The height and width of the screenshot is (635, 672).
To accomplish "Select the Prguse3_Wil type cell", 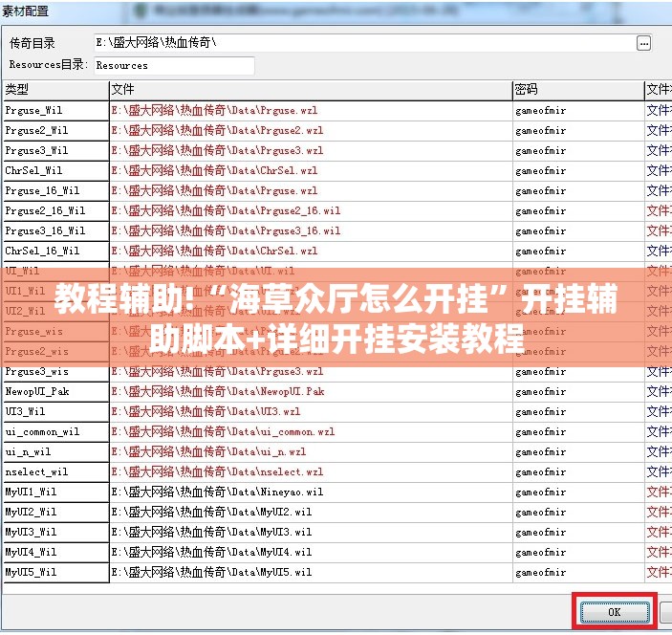I will 55,151.
